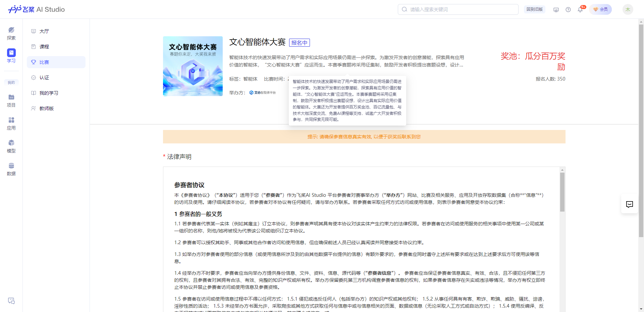Image resolution: width=644 pixels, height=312 pixels.
Task: Click the search magnifier icon
Action: click(405, 9)
